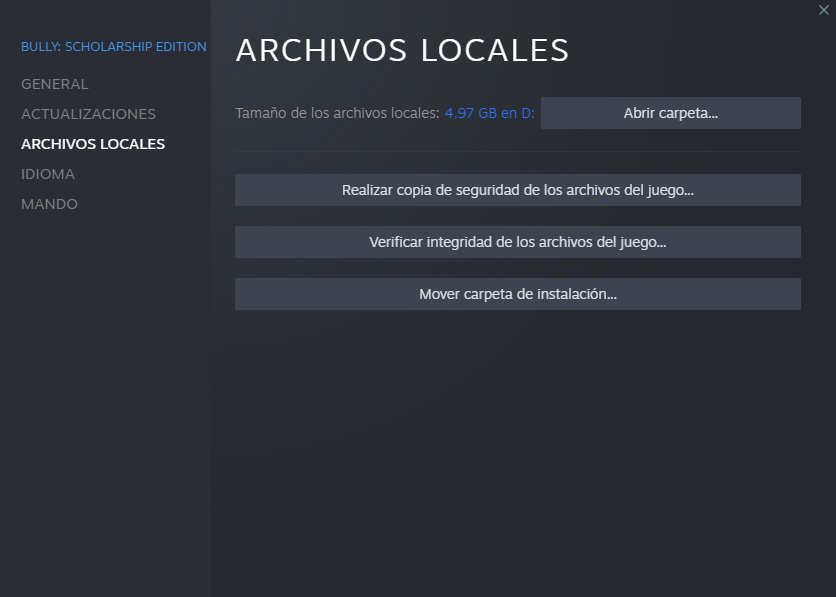Close the properties window with the X

pos(824,10)
